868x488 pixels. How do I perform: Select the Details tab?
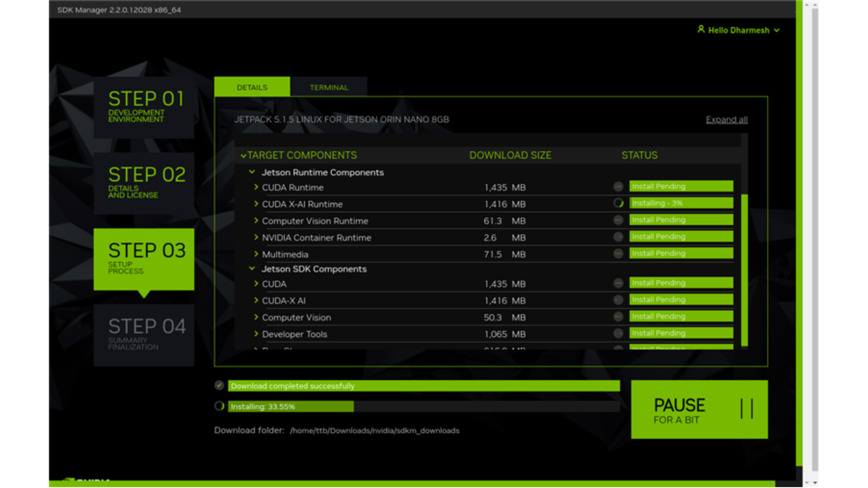tap(252, 87)
